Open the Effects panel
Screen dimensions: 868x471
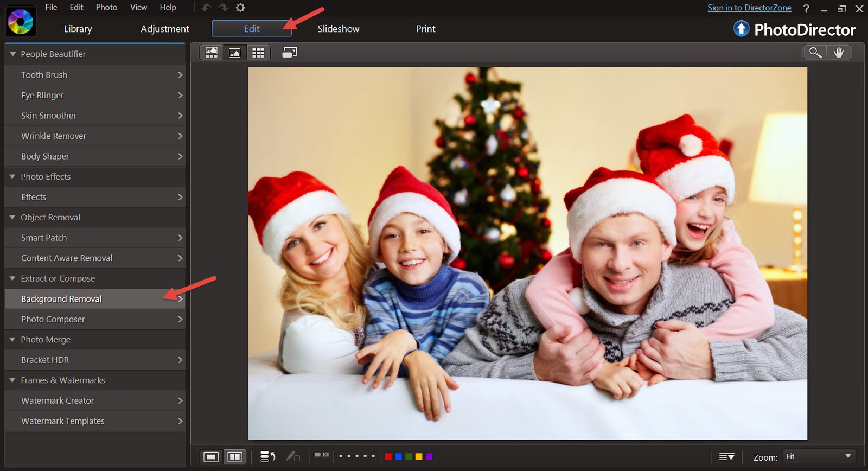95,197
